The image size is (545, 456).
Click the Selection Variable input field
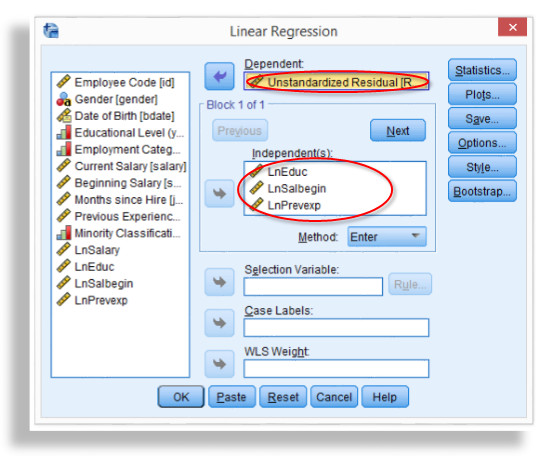pos(313,286)
